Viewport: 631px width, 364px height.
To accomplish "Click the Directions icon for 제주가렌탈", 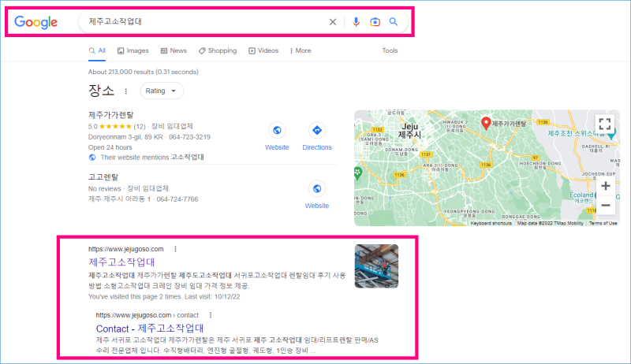I will tap(317, 130).
